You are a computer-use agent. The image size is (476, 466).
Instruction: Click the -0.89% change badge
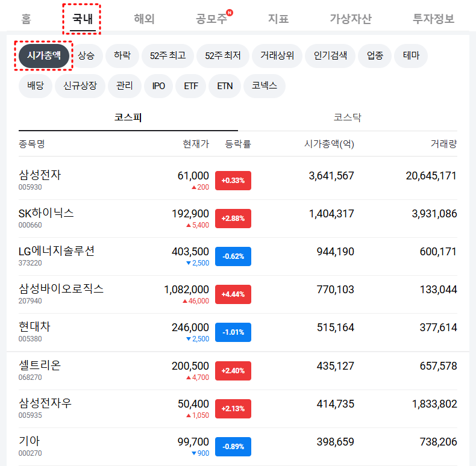pos(233,447)
